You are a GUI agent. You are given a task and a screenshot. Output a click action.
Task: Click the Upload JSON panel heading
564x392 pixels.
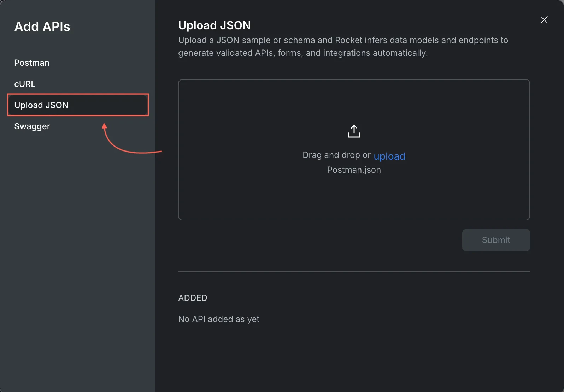pyautogui.click(x=215, y=25)
